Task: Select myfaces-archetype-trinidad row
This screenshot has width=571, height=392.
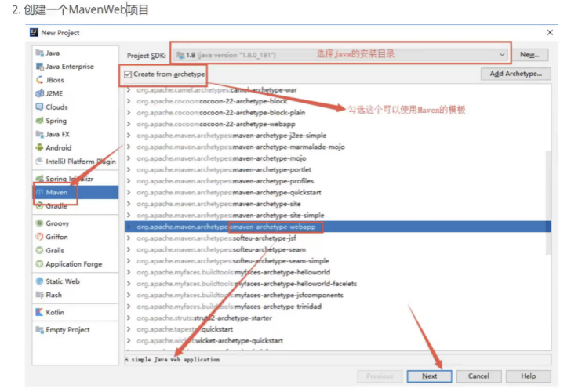Action: (337, 307)
